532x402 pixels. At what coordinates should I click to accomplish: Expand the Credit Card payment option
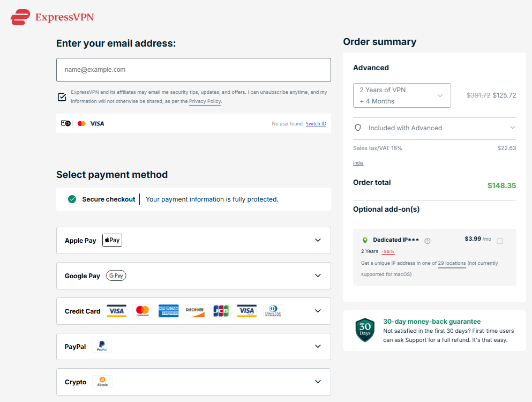pyautogui.click(x=317, y=311)
